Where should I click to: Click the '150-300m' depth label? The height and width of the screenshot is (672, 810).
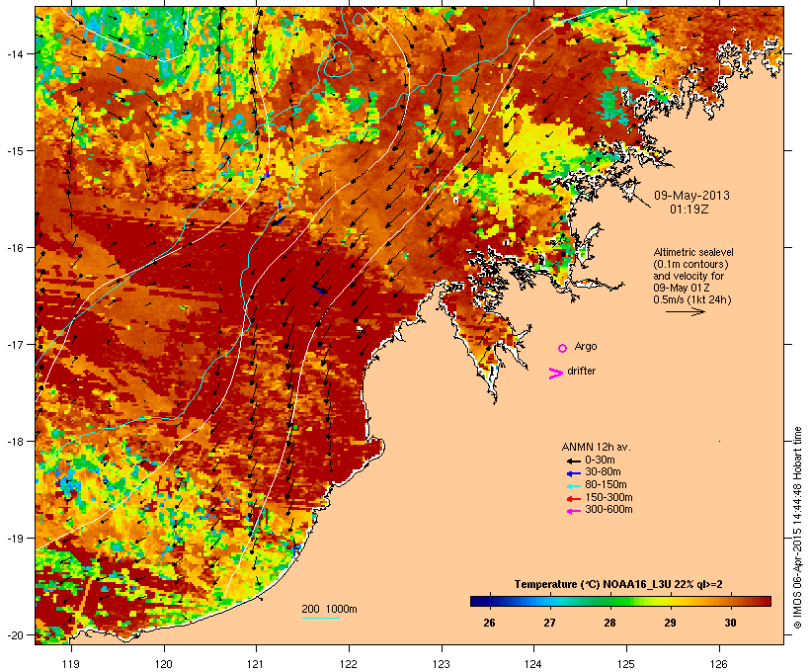608,497
